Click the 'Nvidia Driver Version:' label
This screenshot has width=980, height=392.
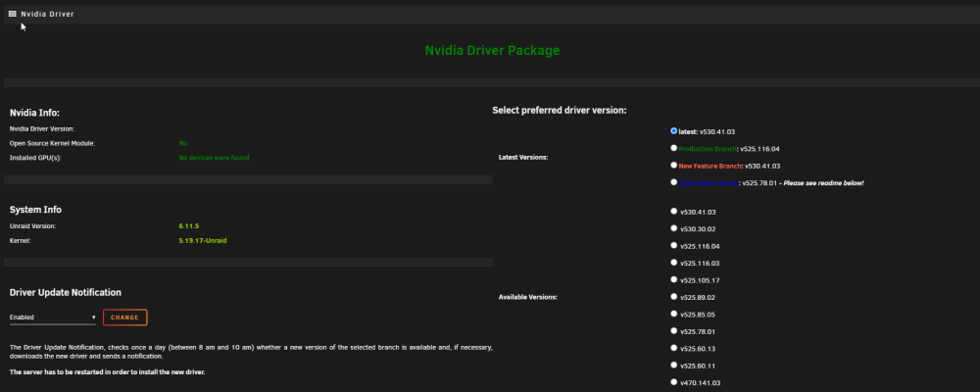[x=42, y=128]
